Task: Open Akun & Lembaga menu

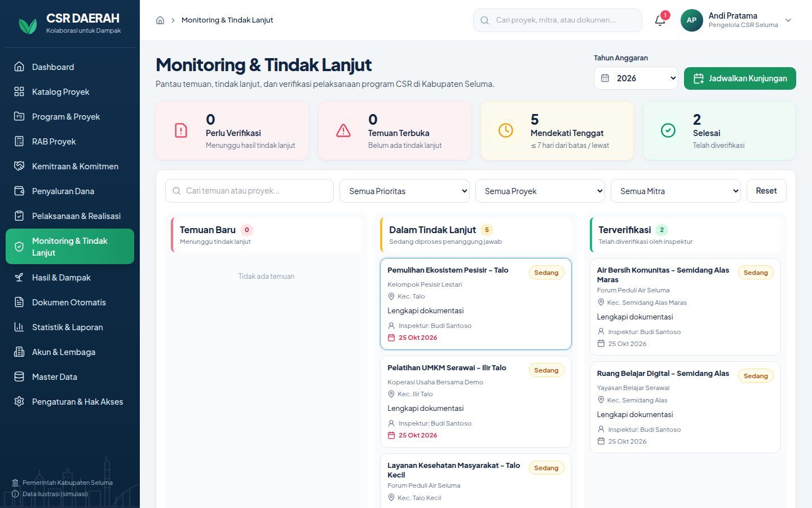Action: click(x=70, y=352)
